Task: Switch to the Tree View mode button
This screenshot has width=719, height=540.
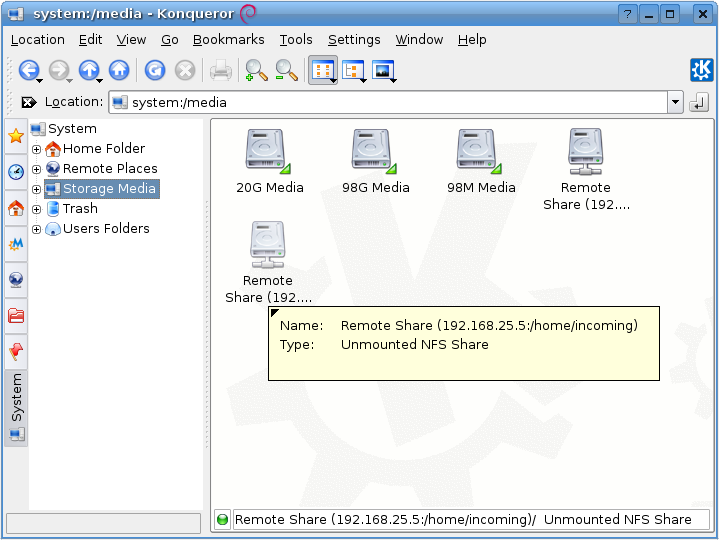Action: [x=352, y=70]
